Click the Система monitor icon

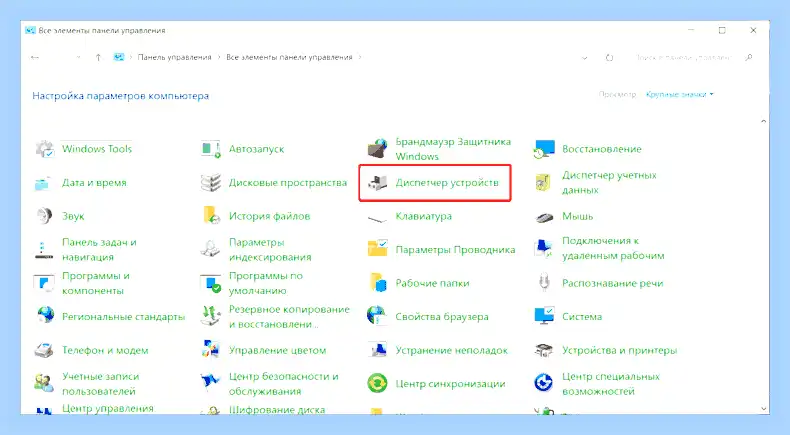544,317
